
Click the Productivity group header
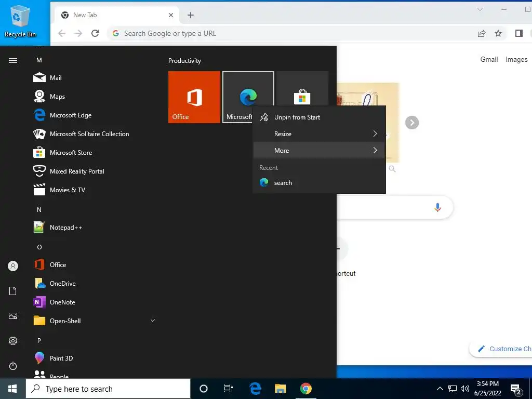(x=184, y=61)
